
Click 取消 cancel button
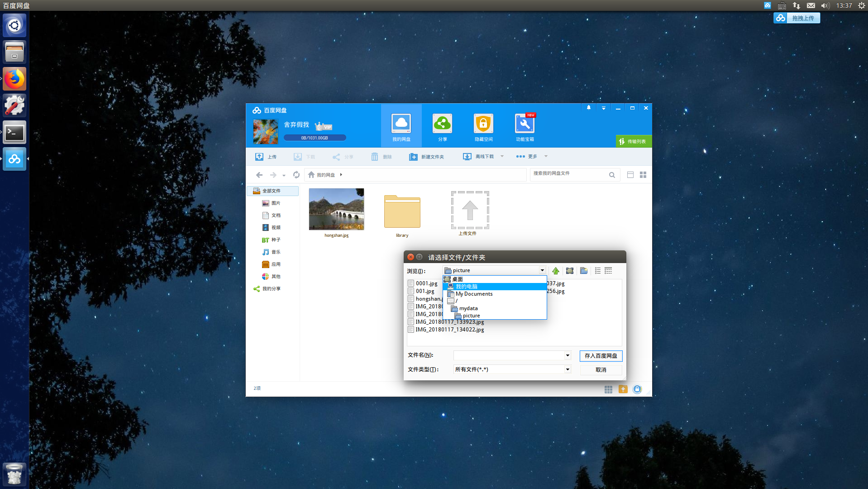(x=601, y=370)
